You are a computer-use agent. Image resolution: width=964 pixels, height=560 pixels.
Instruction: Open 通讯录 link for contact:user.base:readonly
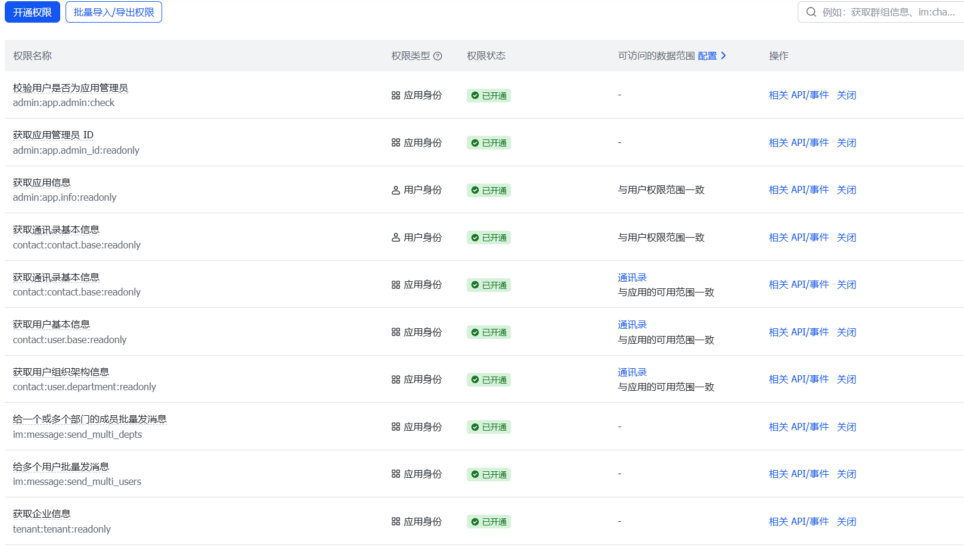[632, 325]
